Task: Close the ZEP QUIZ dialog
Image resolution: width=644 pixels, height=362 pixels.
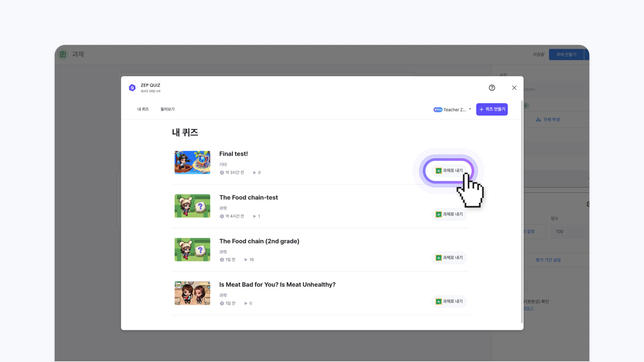Action: point(514,88)
